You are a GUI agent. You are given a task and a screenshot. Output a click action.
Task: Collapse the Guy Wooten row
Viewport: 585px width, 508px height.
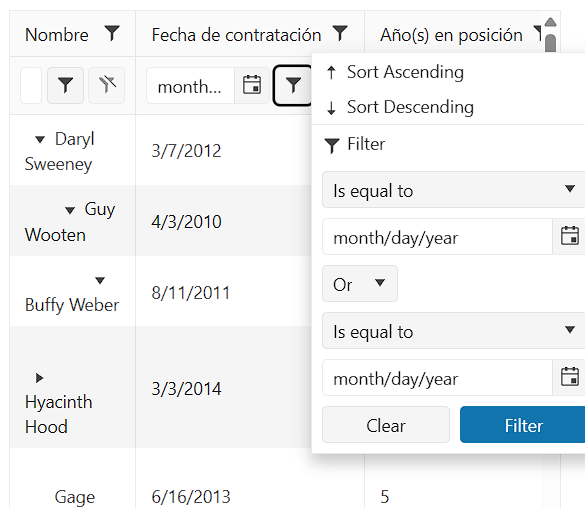(70, 210)
